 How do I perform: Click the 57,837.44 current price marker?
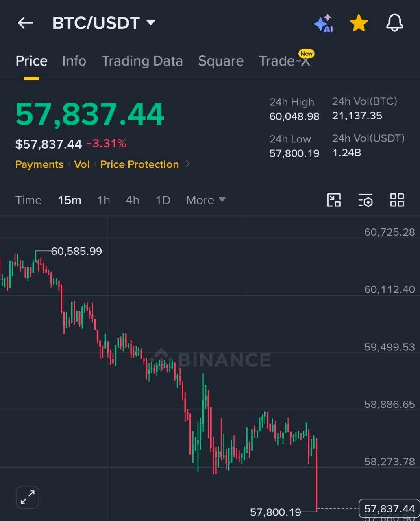point(389,508)
